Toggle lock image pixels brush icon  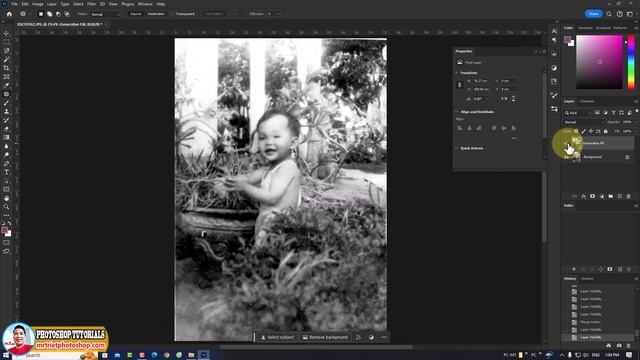[x=584, y=131]
